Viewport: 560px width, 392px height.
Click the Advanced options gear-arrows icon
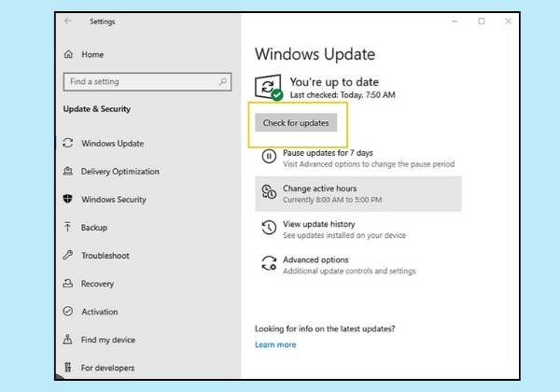(269, 263)
